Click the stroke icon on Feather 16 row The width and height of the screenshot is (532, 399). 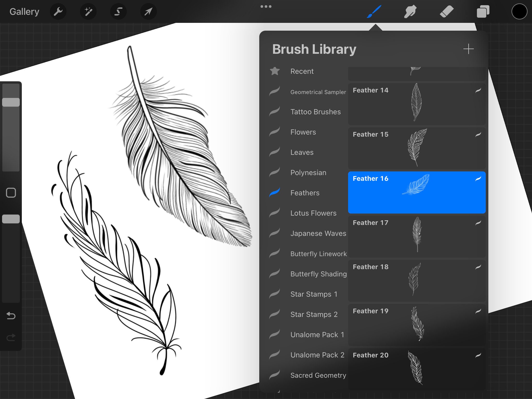pyautogui.click(x=478, y=179)
